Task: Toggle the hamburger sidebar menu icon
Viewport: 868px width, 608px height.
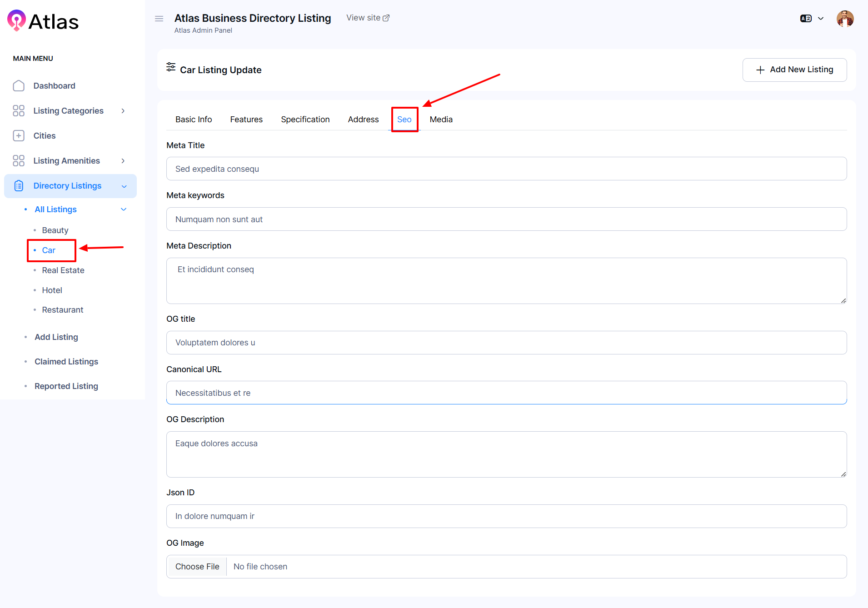Action: click(159, 19)
